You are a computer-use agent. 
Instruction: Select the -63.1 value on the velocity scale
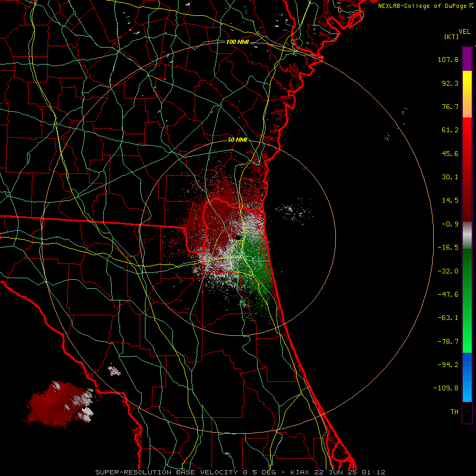[x=448, y=318]
